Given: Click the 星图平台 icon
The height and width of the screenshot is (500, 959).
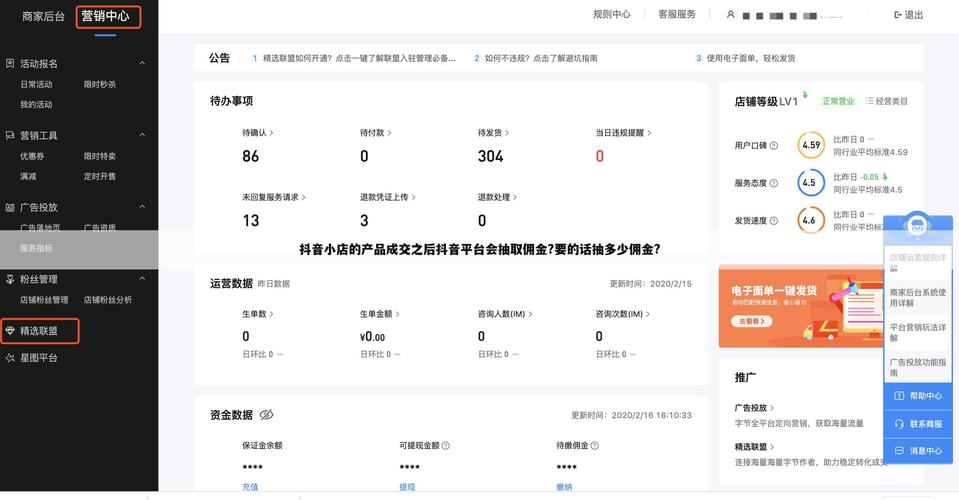Looking at the screenshot, I should click(10, 358).
